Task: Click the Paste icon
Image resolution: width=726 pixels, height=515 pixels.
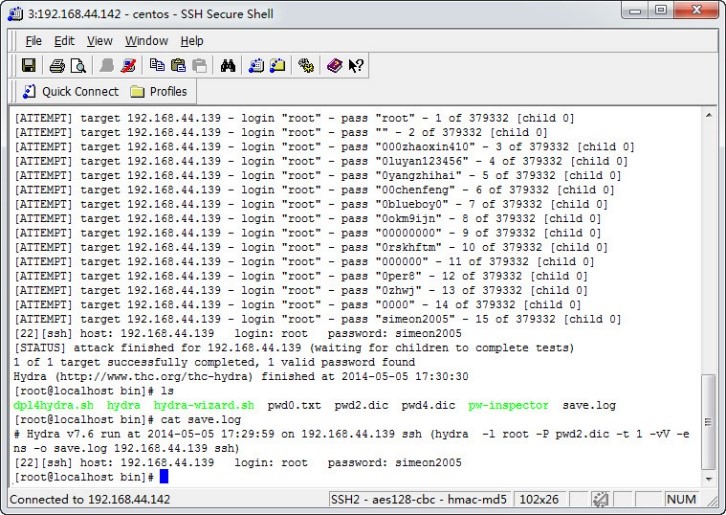Action: click(x=178, y=65)
